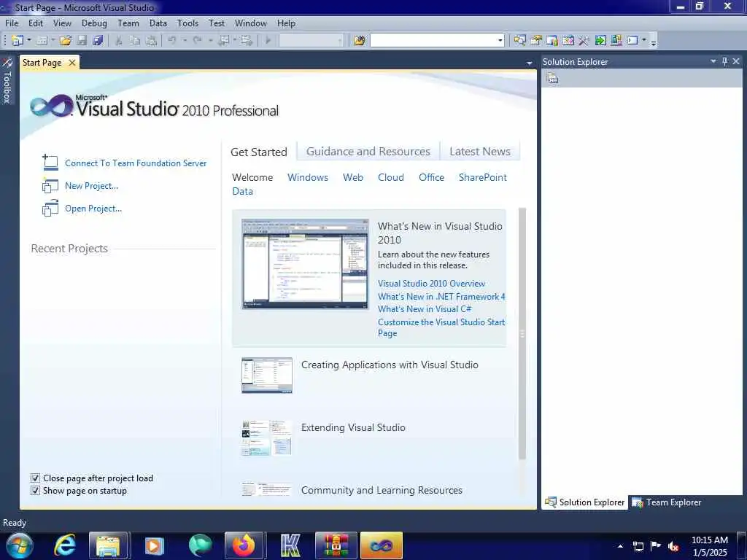Click the What's New in Visual Studio thumbnail
The height and width of the screenshot is (560, 747).
click(305, 264)
